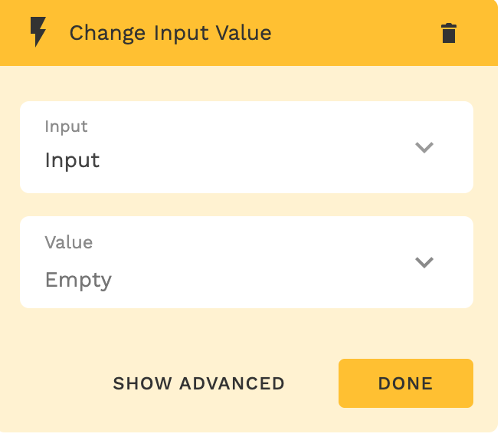The image size is (504, 437).
Task: Click the down arrow beside "Empty"
Action: [424, 262]
